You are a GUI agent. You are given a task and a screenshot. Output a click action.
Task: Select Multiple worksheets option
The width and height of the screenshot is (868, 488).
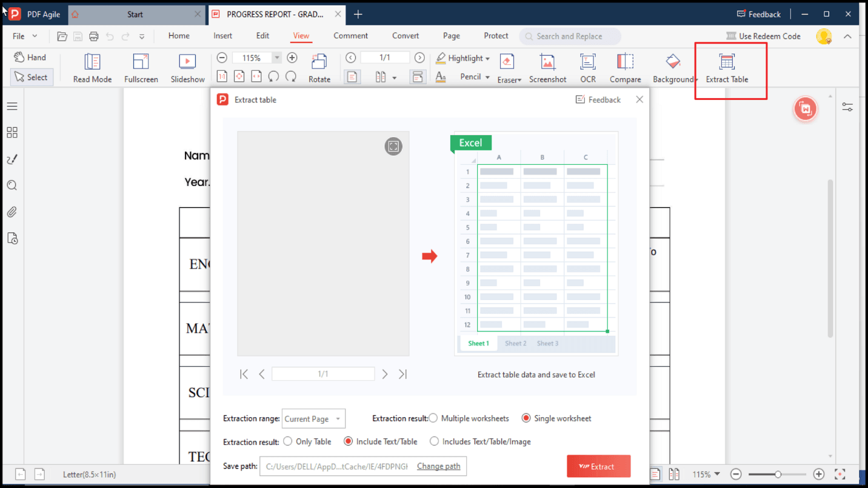pyautogui.click(x=469, y=418)
